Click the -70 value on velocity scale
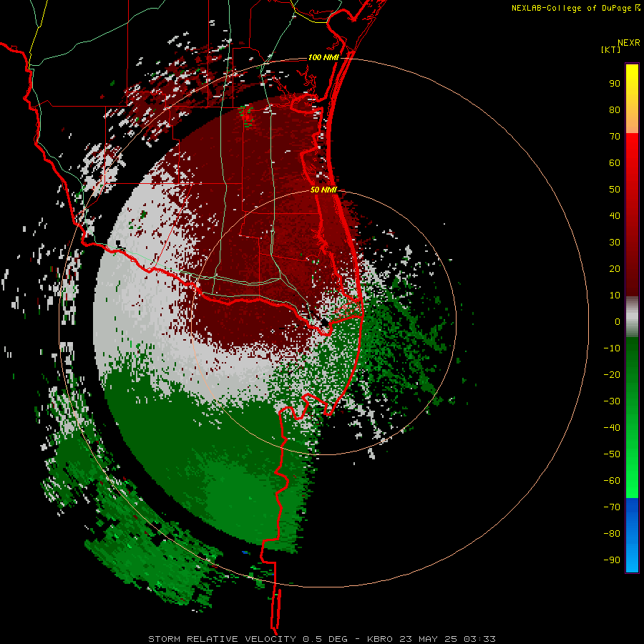The height and width of the screenshot is (644, 644). pos(612,507)
